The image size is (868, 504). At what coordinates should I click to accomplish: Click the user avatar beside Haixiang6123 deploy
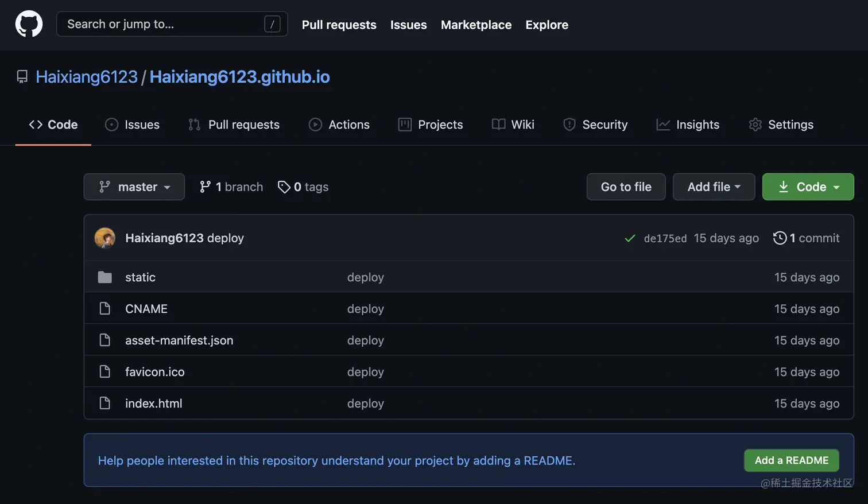pyautogui.click(x=104, y=238)
